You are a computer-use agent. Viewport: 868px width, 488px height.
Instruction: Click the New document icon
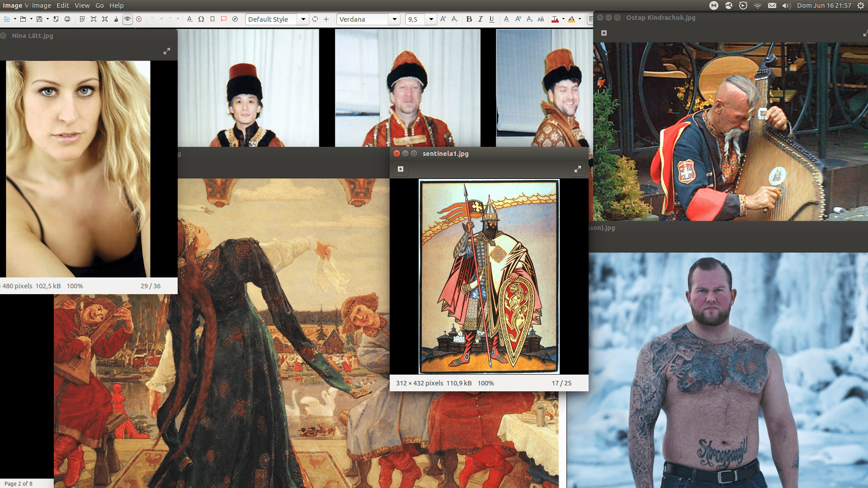pos(7,19)
